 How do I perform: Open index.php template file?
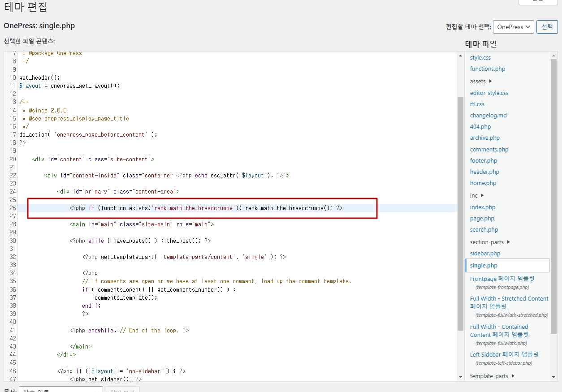(483, 207)
